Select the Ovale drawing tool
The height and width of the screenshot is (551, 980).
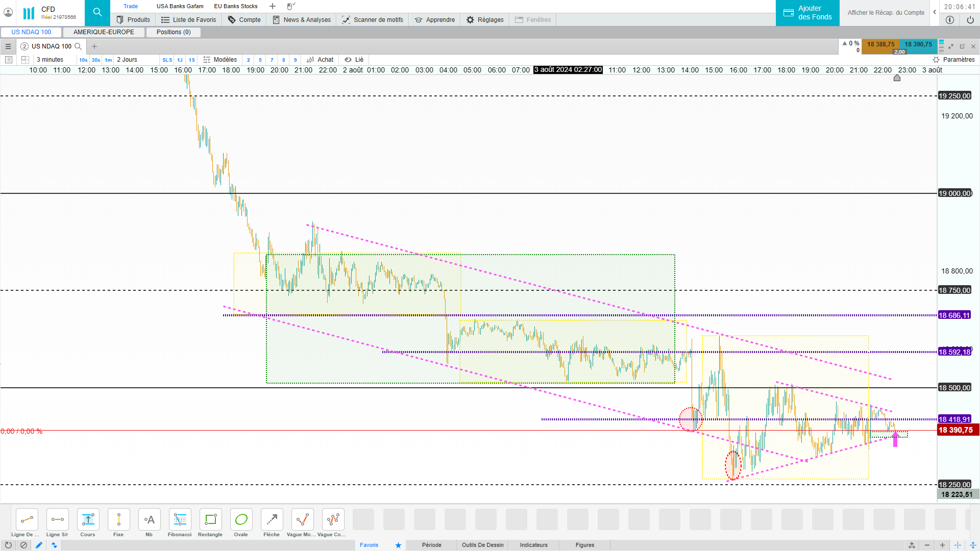(x=241, y=520)
